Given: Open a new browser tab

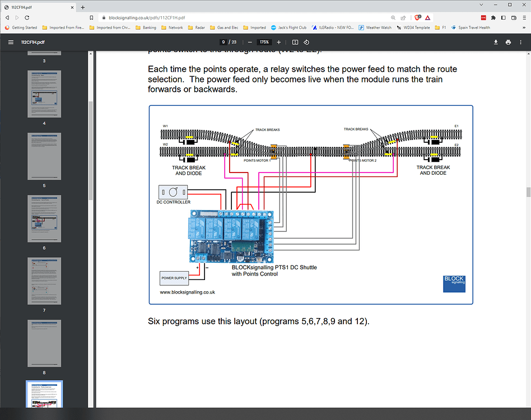Looking at the screenshot, I should point(82,8).
